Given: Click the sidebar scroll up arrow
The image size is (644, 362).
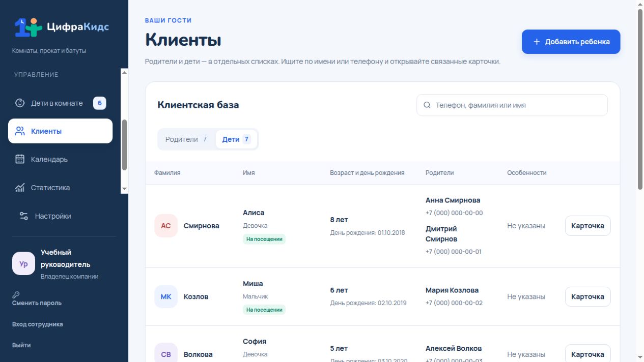Looking at the screenshot, I should click(x=124, y=73).
